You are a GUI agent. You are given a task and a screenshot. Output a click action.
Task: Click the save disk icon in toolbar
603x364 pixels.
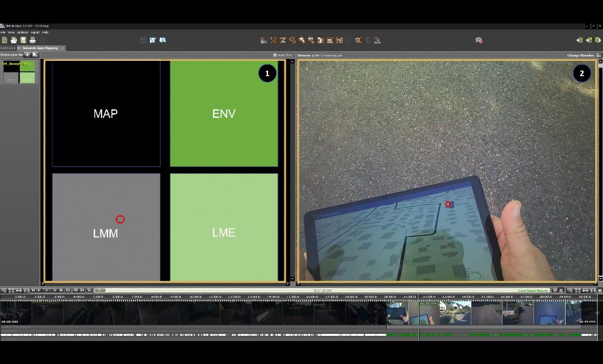click(x=23, y=40)
